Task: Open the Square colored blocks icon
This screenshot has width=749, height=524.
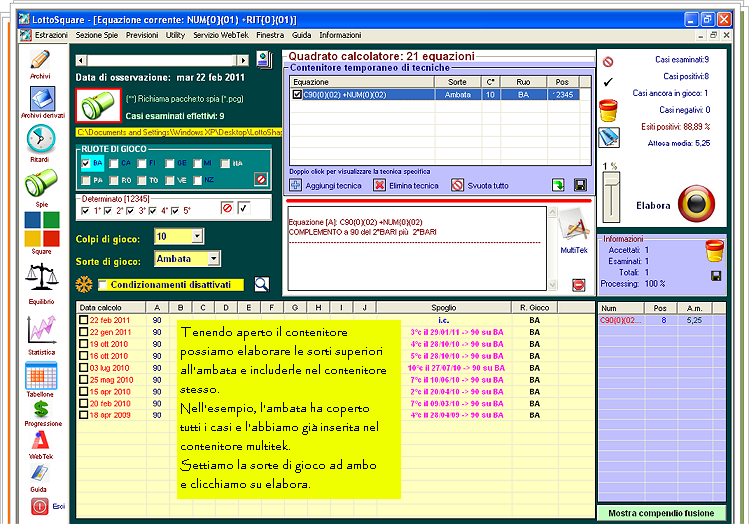Action: 42,229
